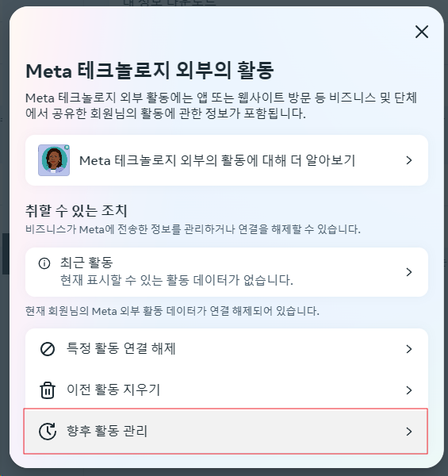Click the avatar illustration in the learn-more card
Viewport: 448px width, 476px height.
(x=54, y=160)
